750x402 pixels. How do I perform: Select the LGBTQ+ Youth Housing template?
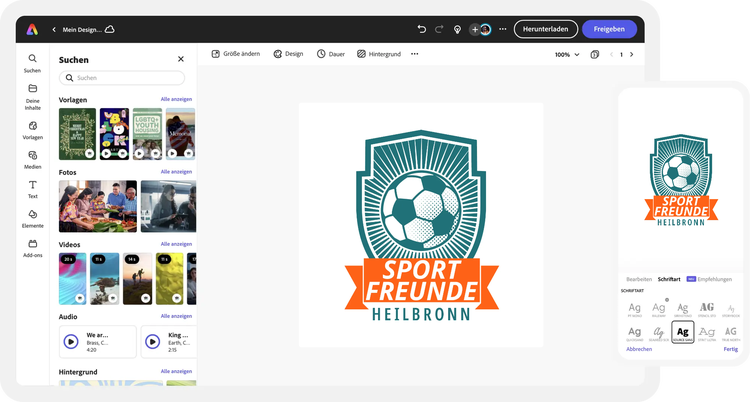pyautogui.click(x=147, y=134)
